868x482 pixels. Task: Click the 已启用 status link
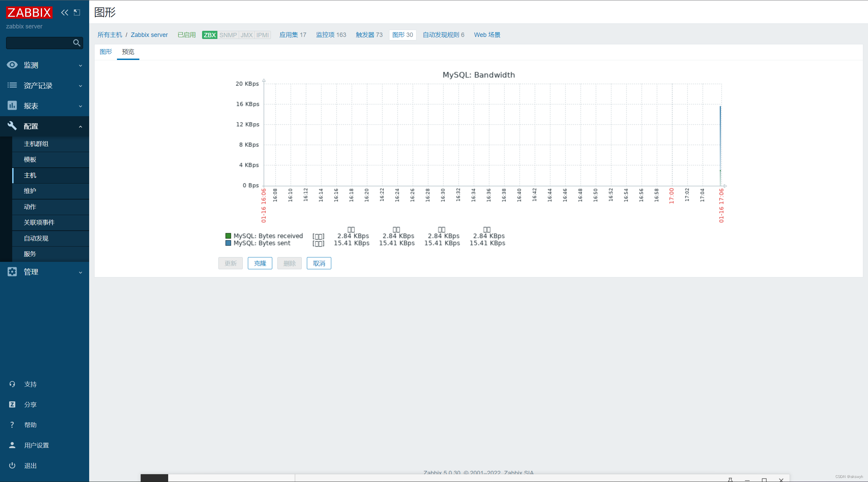coord(187,35)
